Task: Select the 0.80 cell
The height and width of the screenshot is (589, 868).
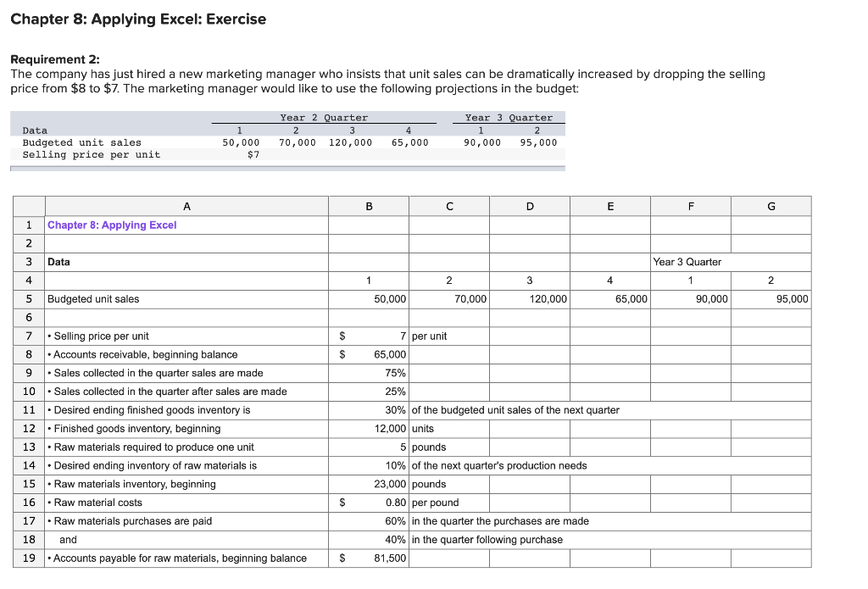Action: (x=369, y=503)
